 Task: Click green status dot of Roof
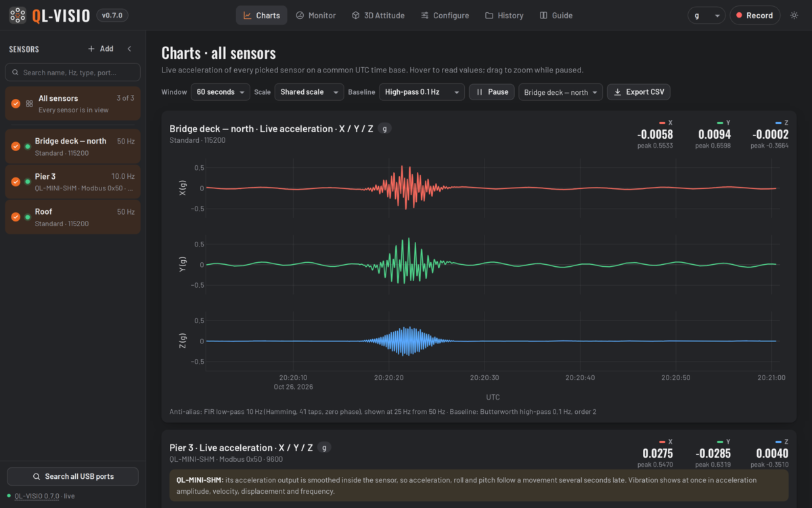click(x=28, y=217)
